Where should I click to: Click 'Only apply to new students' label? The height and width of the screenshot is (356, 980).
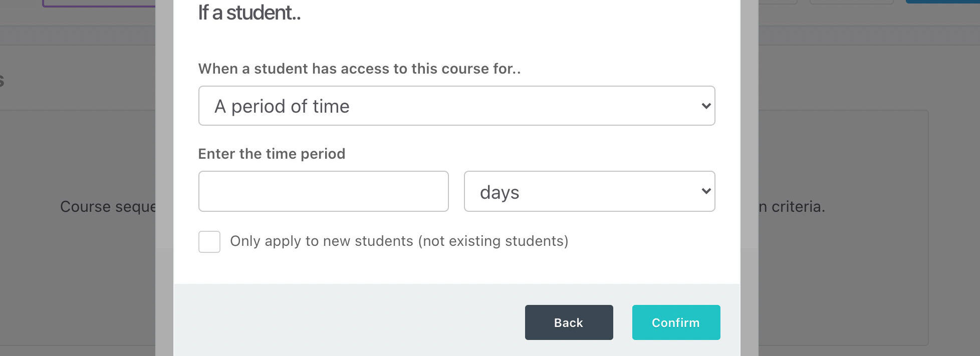click(x=399, y=241)
